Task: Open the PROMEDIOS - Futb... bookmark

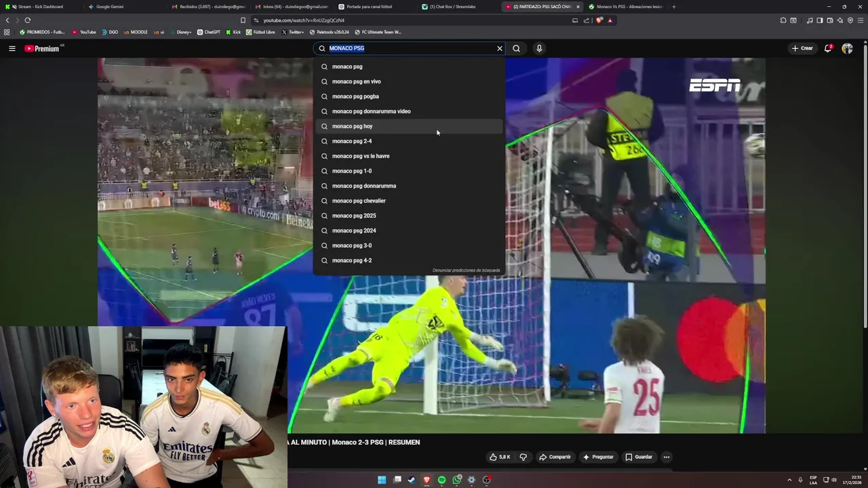Action: point(42,32)
